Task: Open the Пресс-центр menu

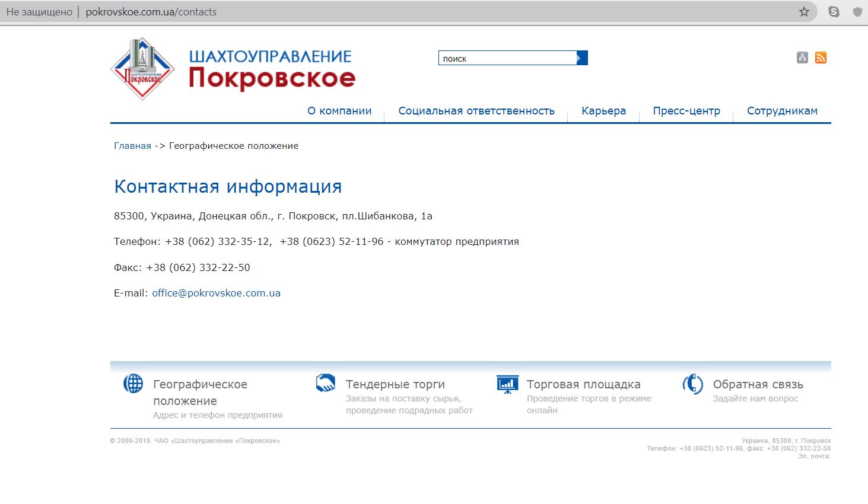Action: pyautogui.click(x=686, y=111)
